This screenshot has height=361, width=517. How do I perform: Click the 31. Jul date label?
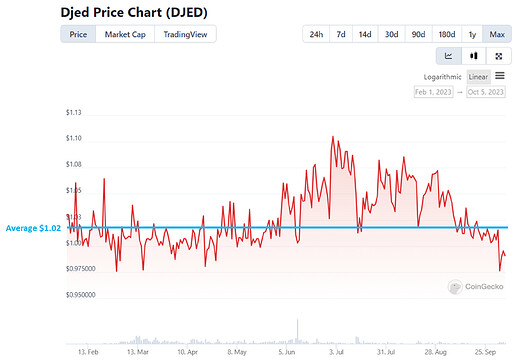pyautogui.click(x=386, y=352)
